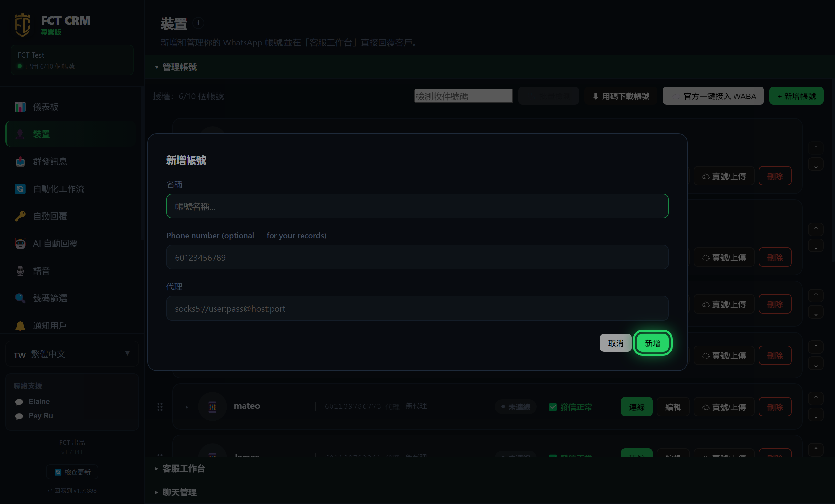Image resolution: width=835 pixels, height=504 pixels.
Task: Click the 代理 socks5 proxy field
Action: coord(417,309)
